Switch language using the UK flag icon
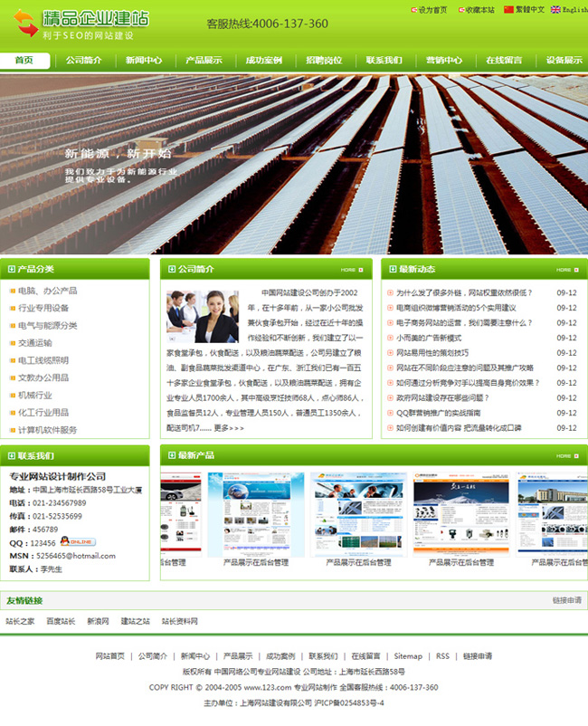 tap(555, 9)
